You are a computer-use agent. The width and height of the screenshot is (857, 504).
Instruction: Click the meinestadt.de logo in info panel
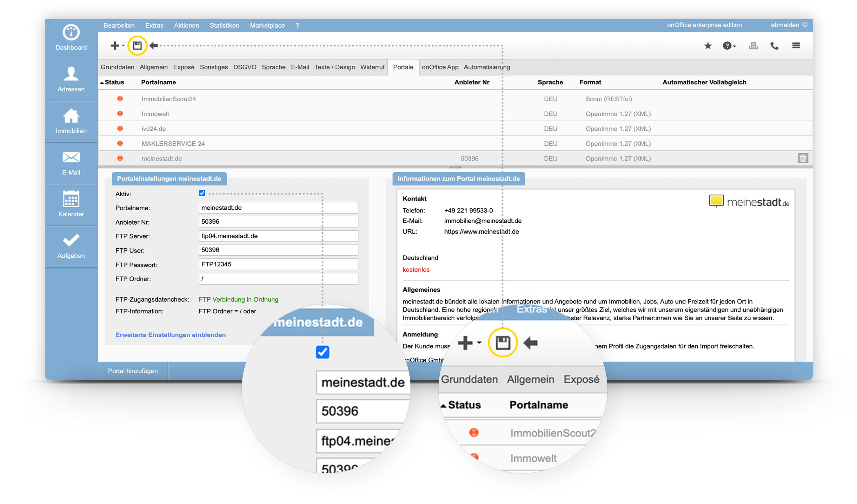tap(749, 202)
